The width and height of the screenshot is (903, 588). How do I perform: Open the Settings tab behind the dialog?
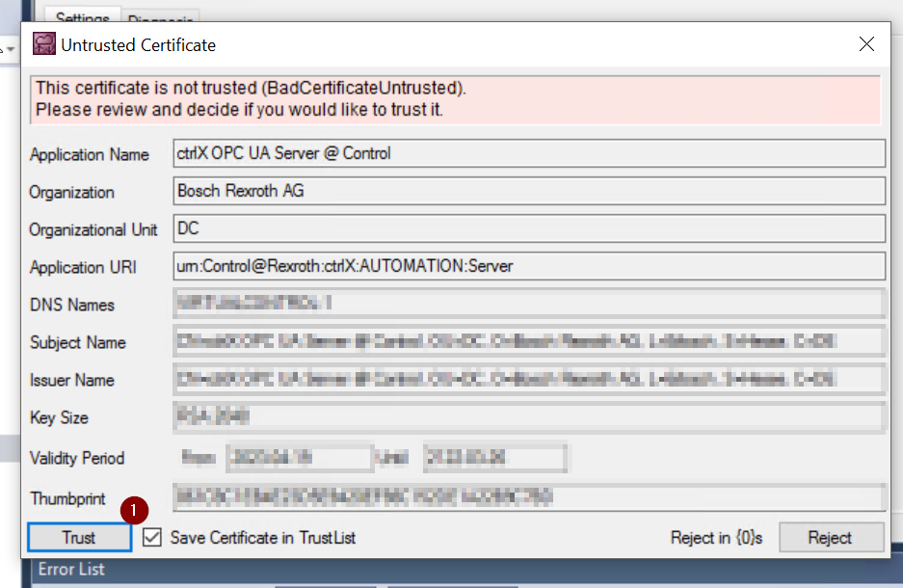82,17
